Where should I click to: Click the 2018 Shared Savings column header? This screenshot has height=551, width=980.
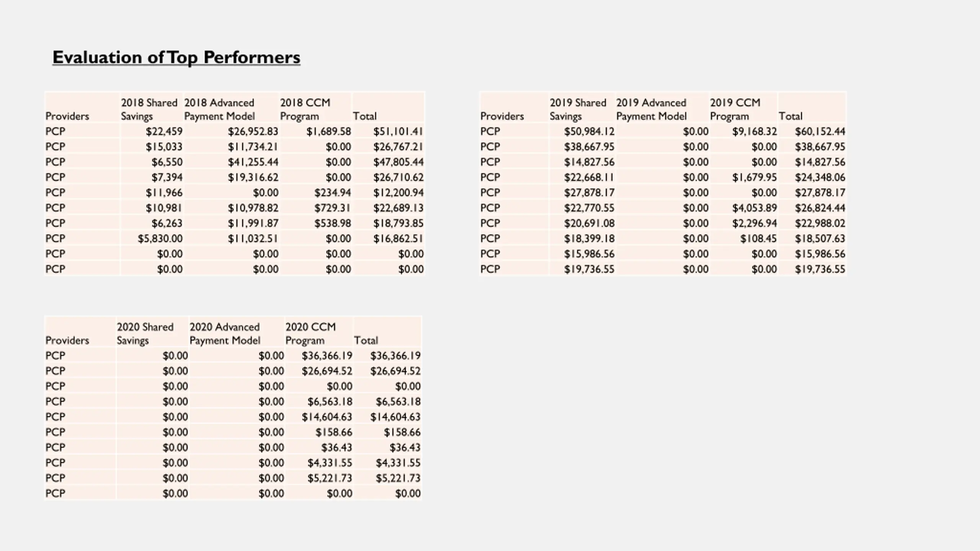(149, 109)
